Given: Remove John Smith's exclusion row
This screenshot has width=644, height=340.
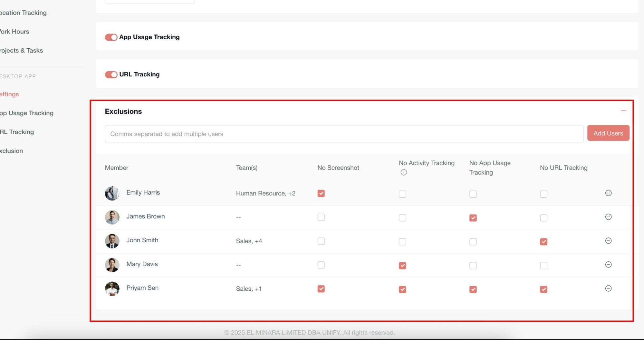Looking at the screenshot, I should click(608, 241).
